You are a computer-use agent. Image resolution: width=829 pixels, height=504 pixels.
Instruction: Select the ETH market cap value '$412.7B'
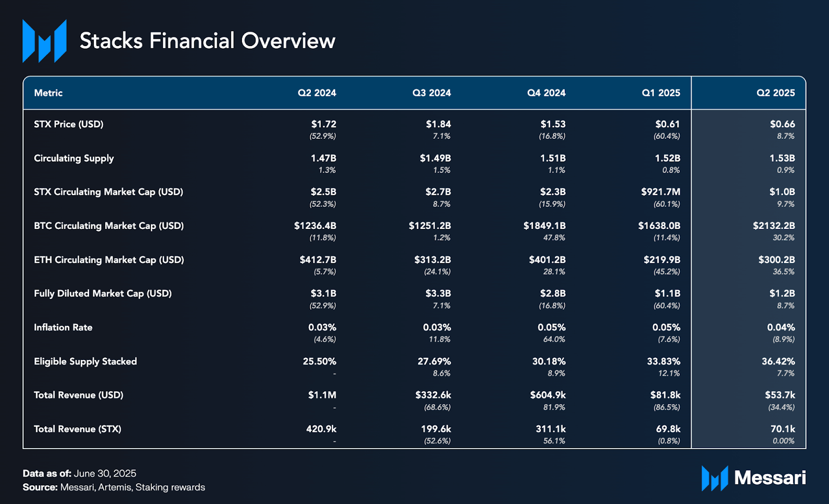coord(318,260)
